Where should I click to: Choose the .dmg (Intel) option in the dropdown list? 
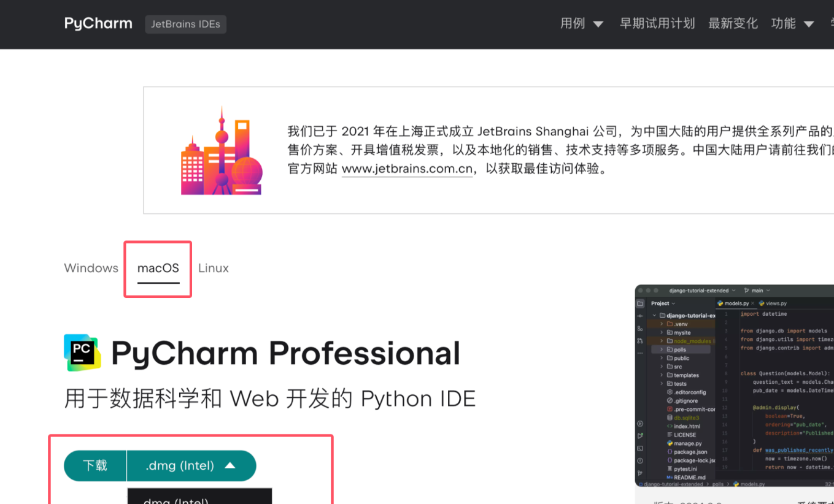199,498
